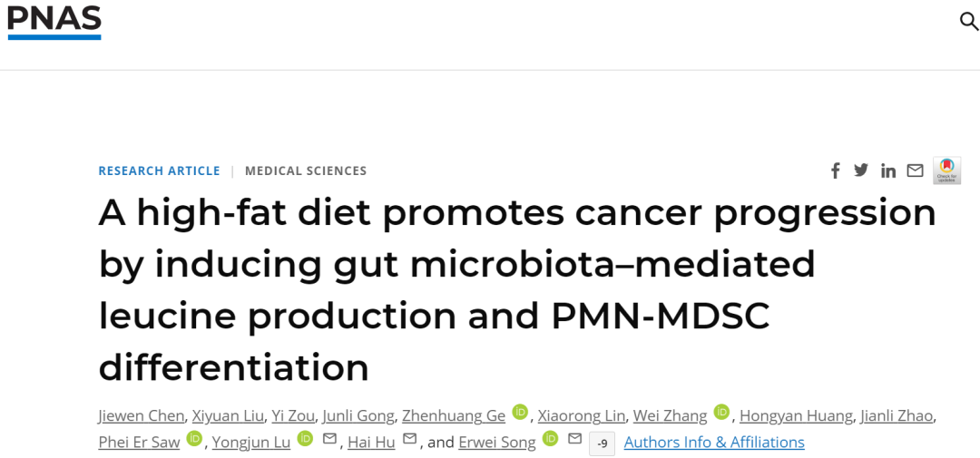Viewport: 980px width, 458px height.
Task: Open author Xiaorong Lin's profile
Action: (x=582, y=415)
